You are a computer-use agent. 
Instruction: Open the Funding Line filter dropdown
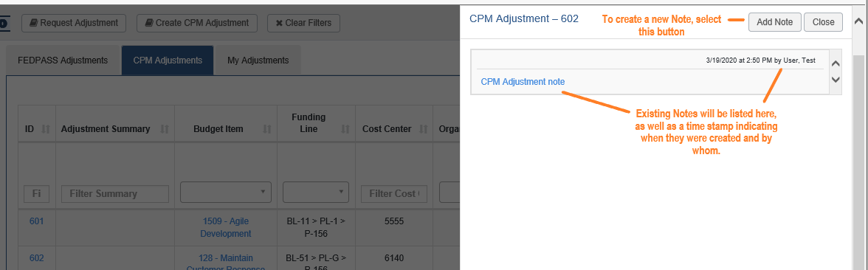(x=316, y=192)
